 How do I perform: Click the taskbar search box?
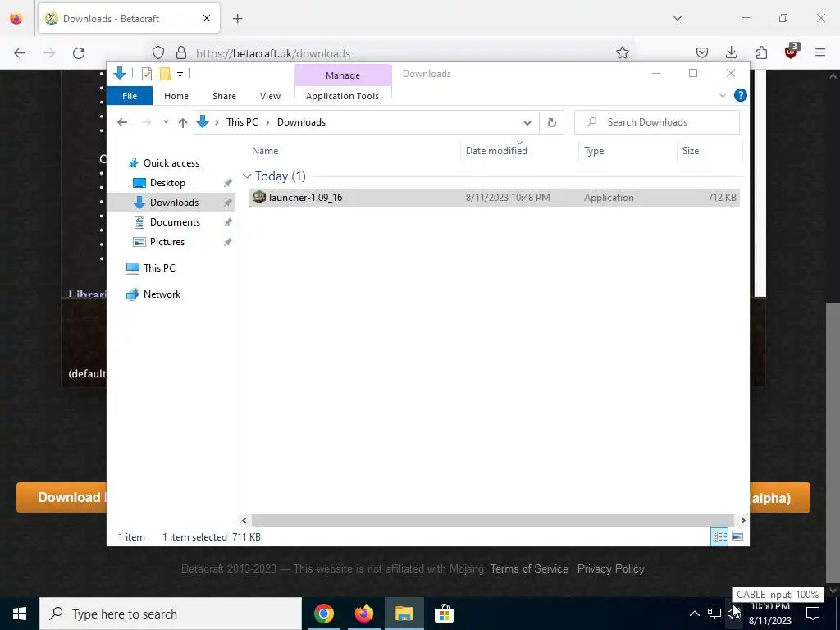pyautogui.click(x=171, y=614)
